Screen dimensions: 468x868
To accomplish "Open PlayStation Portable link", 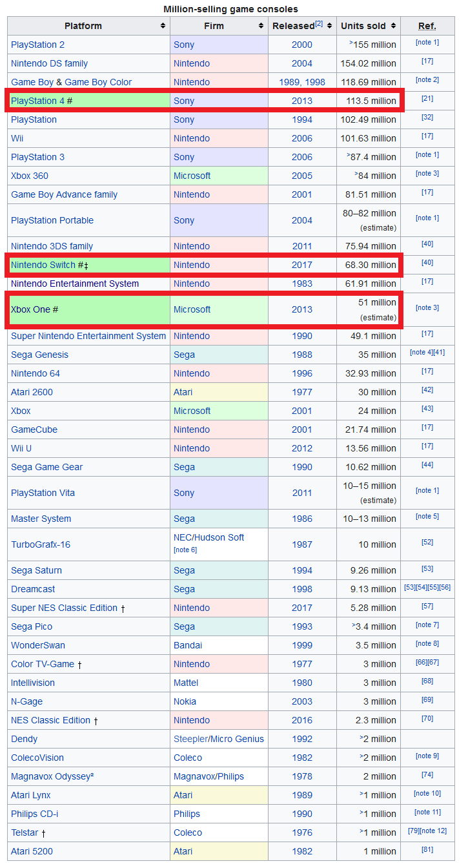I will point(52,220).
